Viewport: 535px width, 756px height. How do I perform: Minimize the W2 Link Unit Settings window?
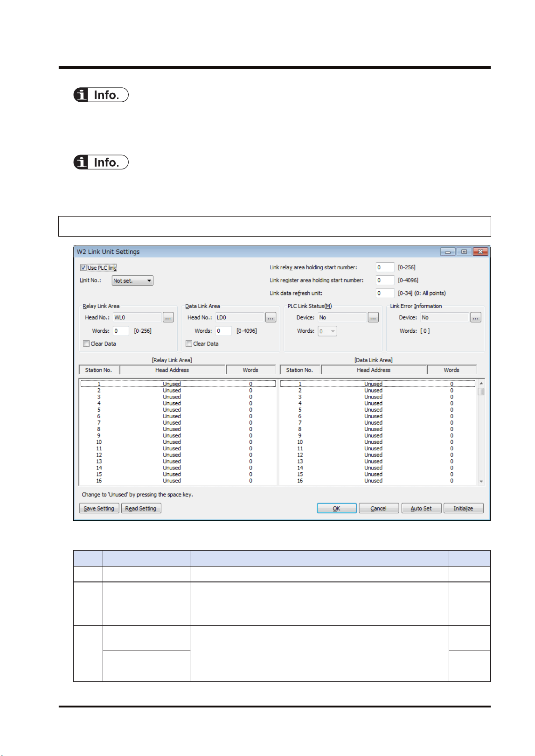click(x=448, y=252)
